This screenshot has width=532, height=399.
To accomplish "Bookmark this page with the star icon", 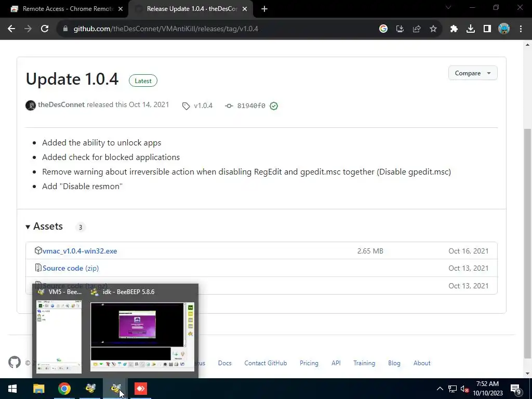I will 433,29.
